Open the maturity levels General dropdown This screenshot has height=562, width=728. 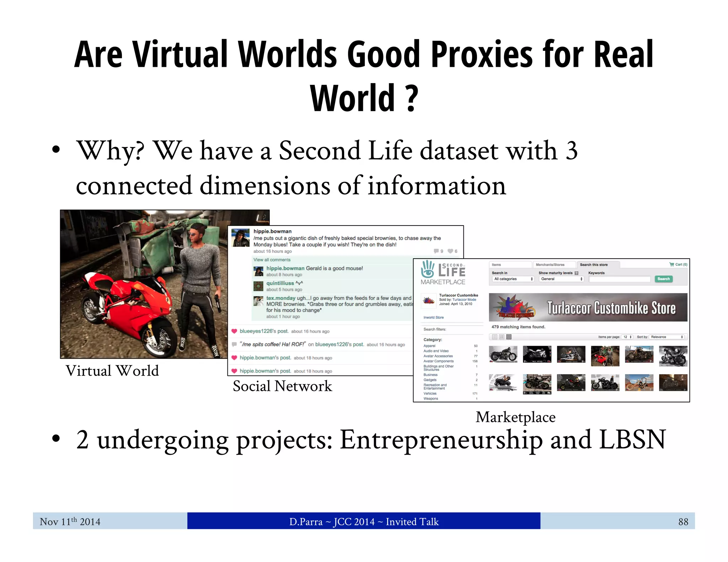click(561, 279)
